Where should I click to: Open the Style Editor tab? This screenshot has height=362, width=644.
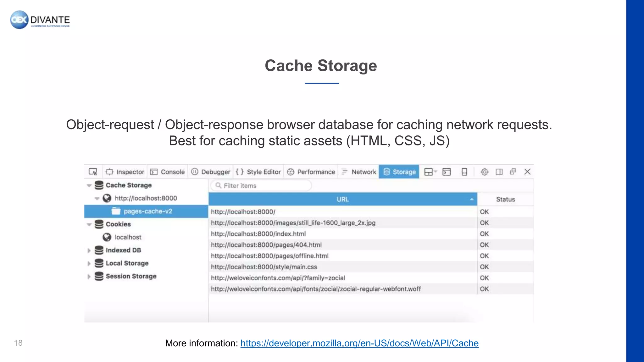pos(258,172)
